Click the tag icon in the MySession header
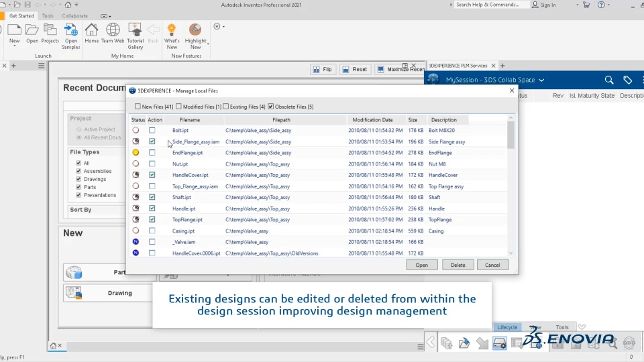 click(628, 80)
